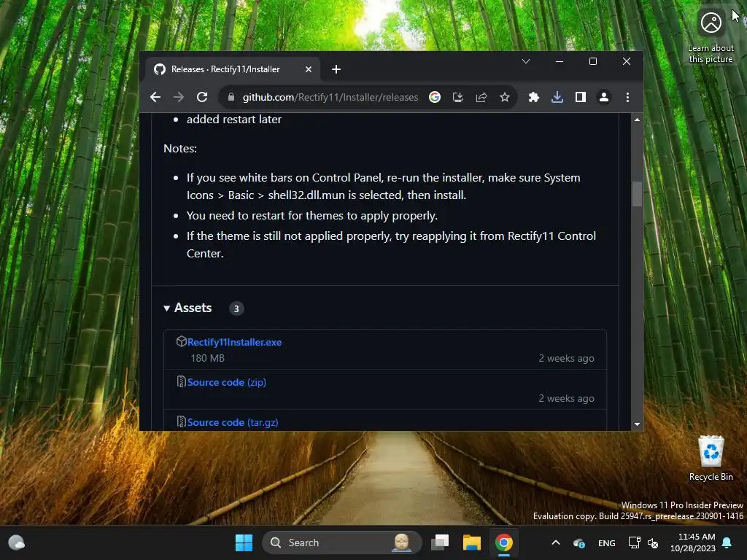This screenshot has height=560, width=747.
Task: Open Google search icon in address bar
Action: pyautogui.click(x=435, y=97)
